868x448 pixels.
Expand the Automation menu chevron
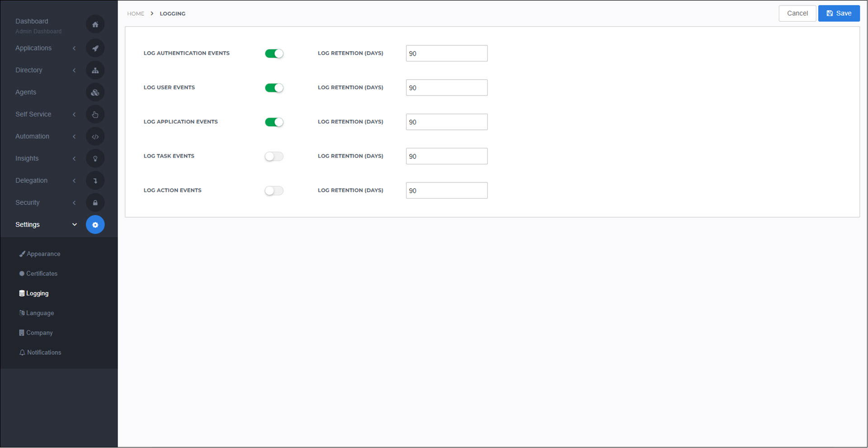tap(74, 137)
